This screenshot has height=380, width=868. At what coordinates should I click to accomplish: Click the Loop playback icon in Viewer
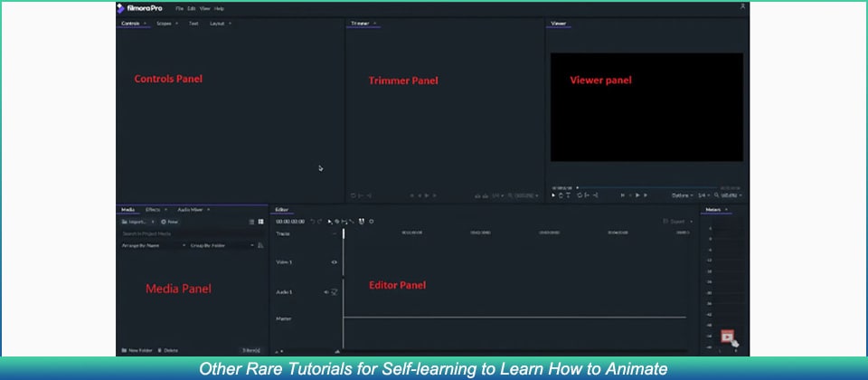pos(580,195)
